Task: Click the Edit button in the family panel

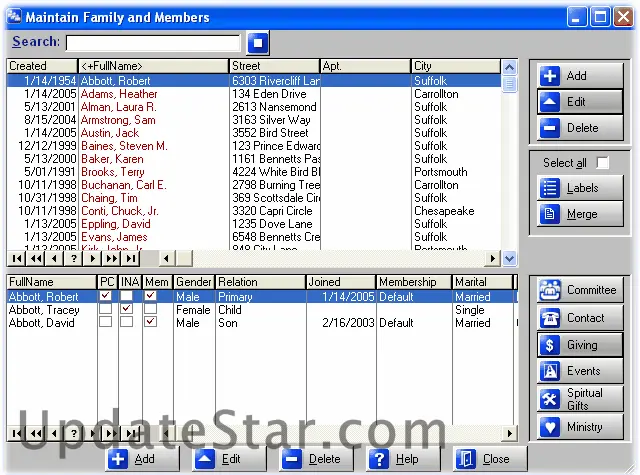Action: click(580, 102)
